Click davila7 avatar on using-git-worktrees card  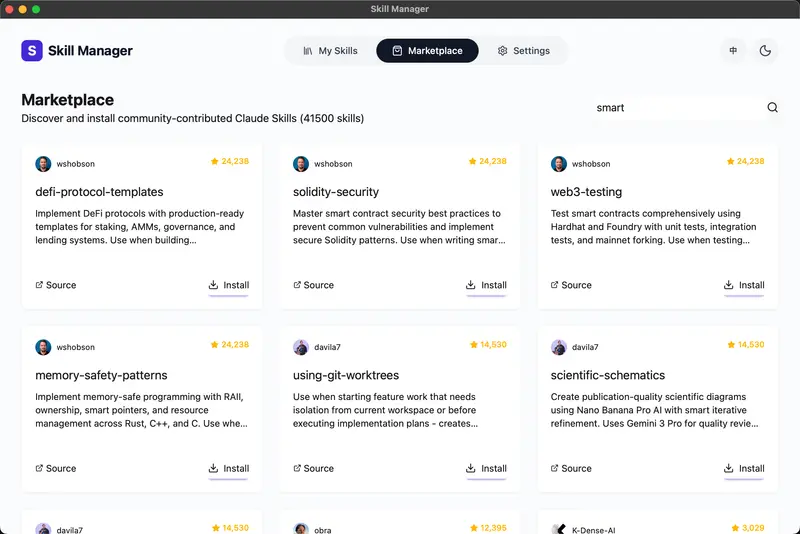coord(301,347)
